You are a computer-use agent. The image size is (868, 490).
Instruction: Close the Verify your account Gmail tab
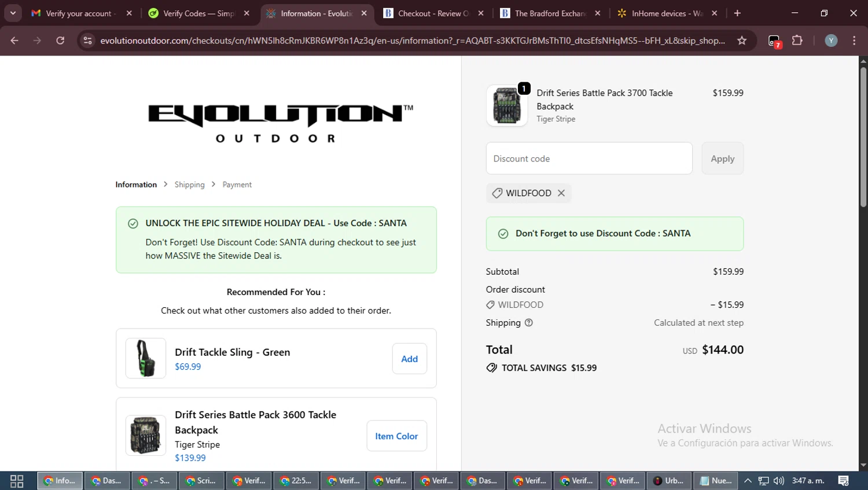tap(129, 13)
